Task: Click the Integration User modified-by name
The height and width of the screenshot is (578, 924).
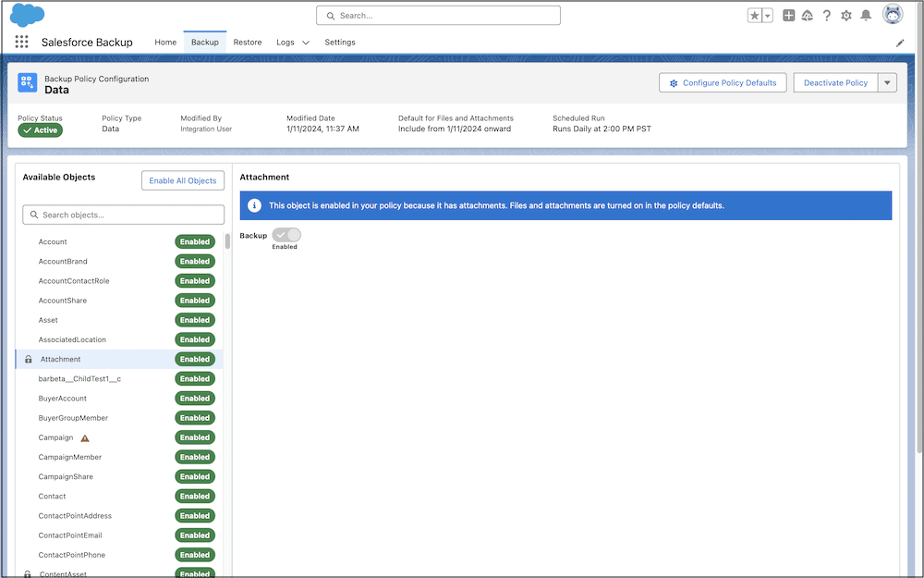Action: pos(206,129)
